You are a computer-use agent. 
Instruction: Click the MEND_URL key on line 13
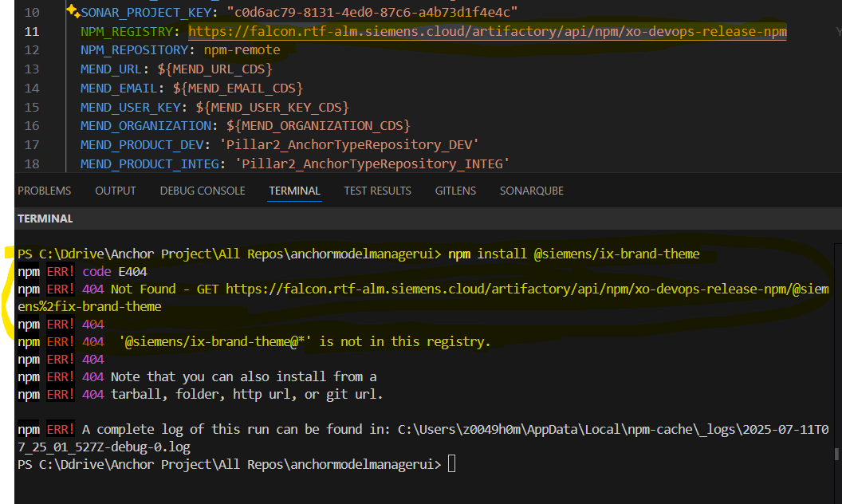(x=111, y=69)
